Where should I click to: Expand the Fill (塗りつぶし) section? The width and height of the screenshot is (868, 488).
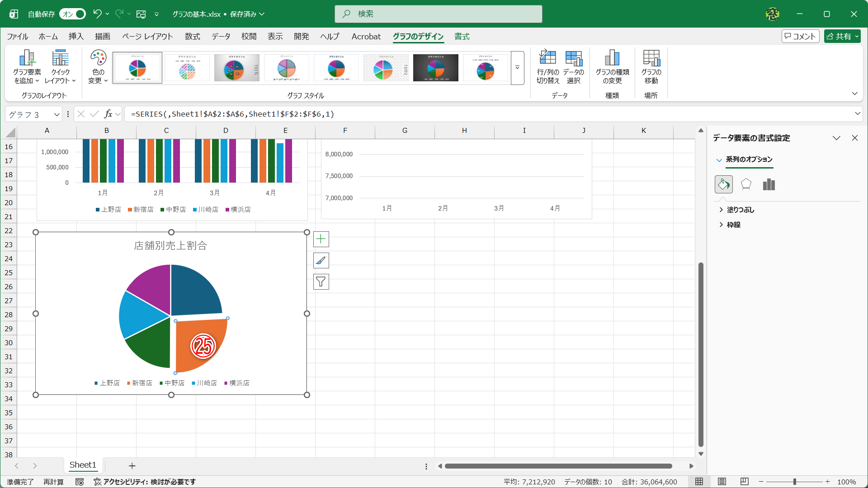tap(740, 210)
